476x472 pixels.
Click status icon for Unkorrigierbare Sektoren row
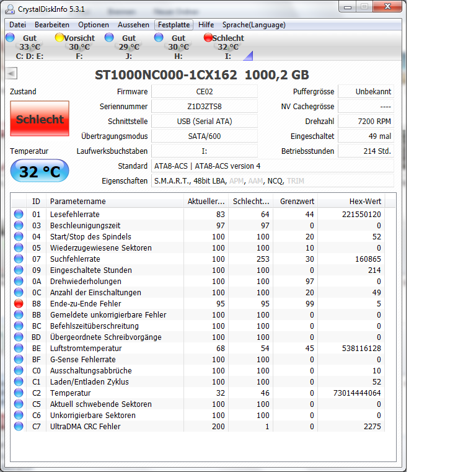[x=19, y=415]
